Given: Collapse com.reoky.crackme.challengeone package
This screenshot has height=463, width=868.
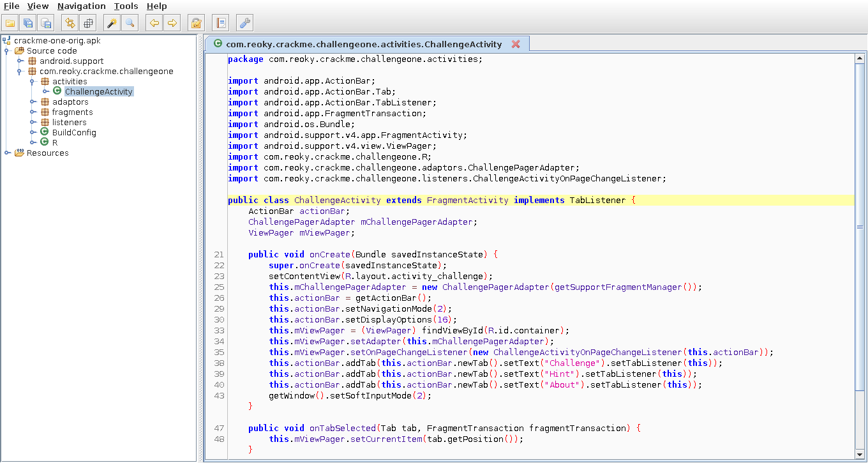Looking at the screenshot, I should (x=20, y=72).
